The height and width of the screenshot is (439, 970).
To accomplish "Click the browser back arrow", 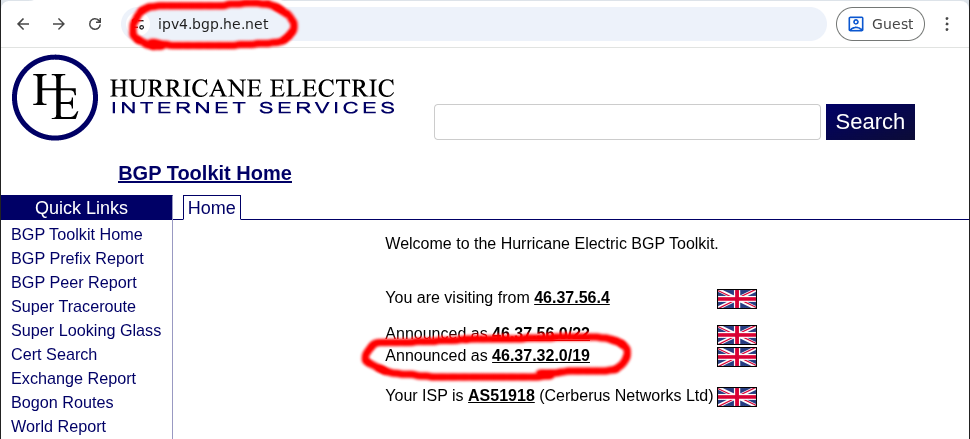I will [x=23, y=24].
